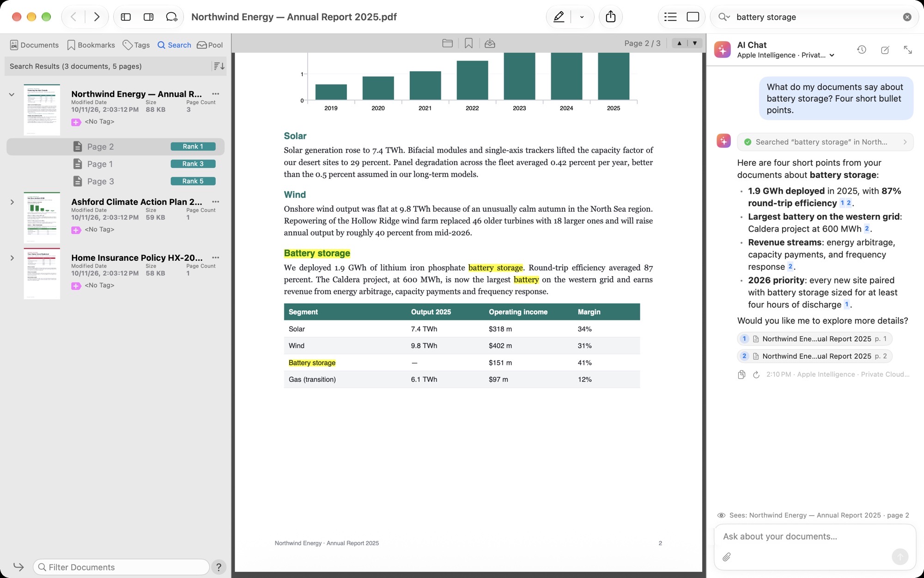The width and height of the screenshot is (924, 578).
Task: Click the battery storage search field
Action: click(815, 17)
